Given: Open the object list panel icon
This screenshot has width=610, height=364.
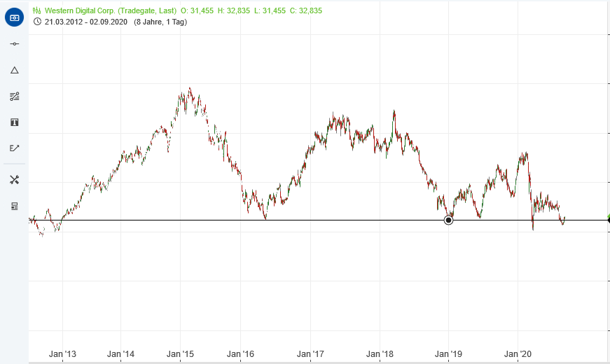Looking at the screenshot, I should tap(15, 206).
